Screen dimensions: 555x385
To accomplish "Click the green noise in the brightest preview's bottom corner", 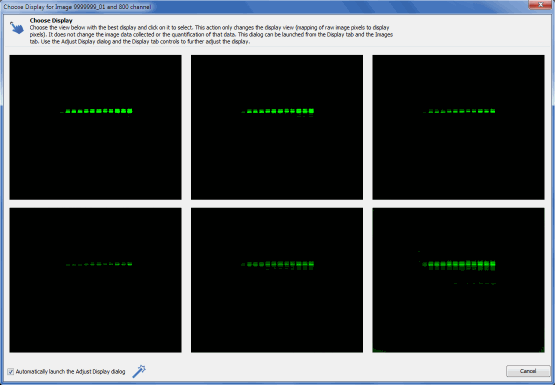I will [379, 351].
